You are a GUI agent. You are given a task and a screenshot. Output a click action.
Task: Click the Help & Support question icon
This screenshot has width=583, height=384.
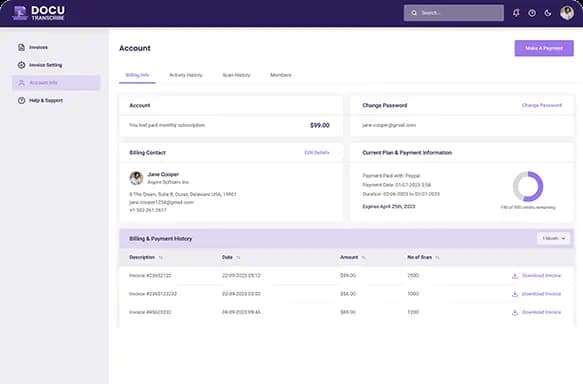[x=21, y=100]
